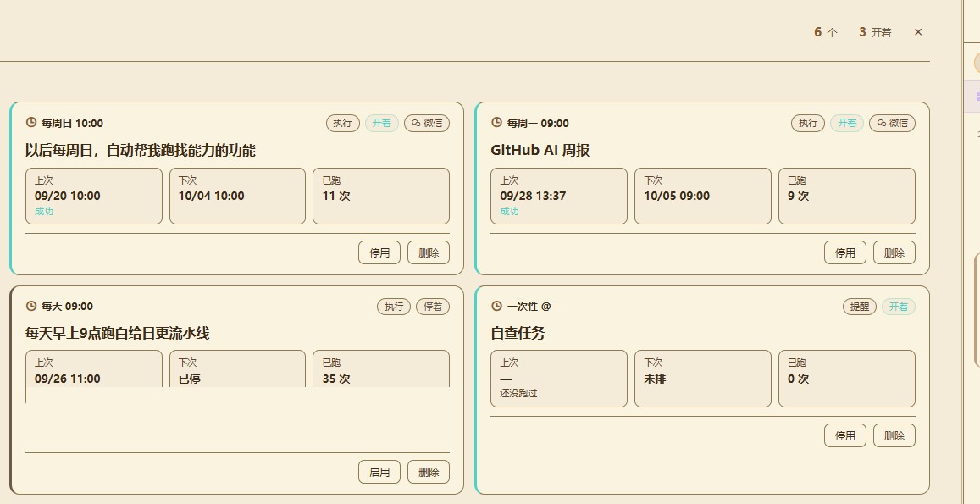This screenshot has height=504, width=980.
Task: Click last run 09/28 13:37 box
Action: (559, 196)
